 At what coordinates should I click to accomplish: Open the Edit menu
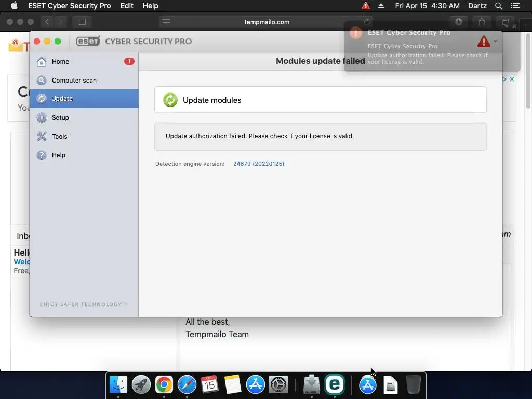coord(127,6)
